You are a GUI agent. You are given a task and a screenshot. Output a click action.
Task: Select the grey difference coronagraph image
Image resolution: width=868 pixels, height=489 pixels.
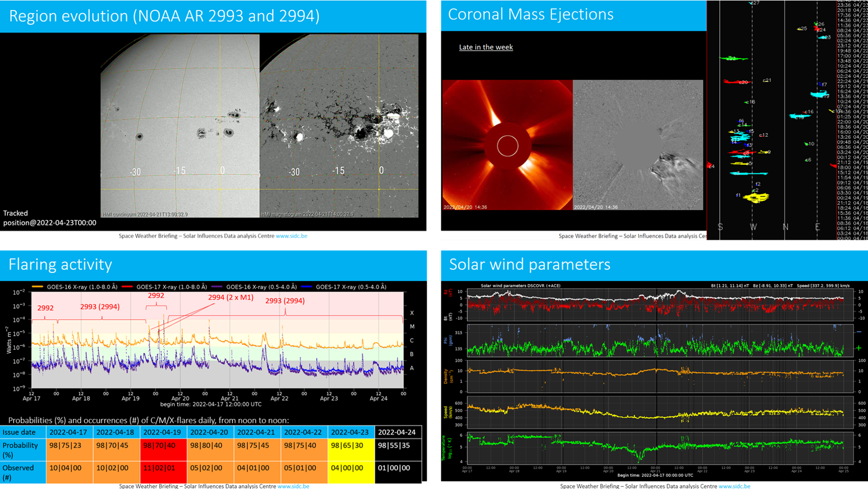point(638,145)
